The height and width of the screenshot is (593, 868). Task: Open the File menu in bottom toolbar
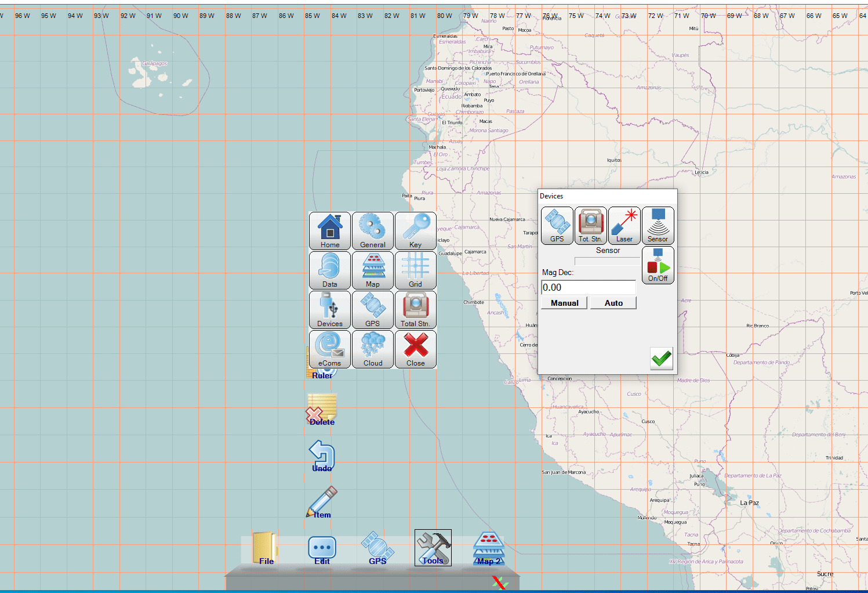pos(266,548)
